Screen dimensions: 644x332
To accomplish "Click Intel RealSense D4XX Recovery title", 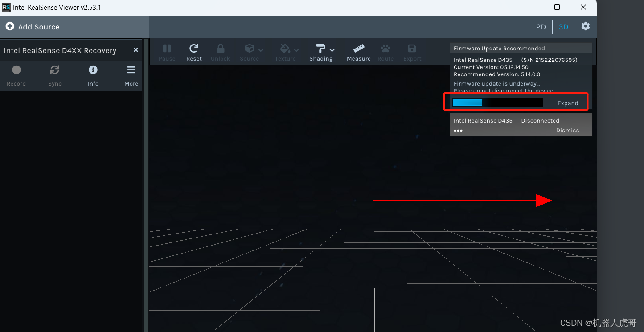I will point(60,50).
